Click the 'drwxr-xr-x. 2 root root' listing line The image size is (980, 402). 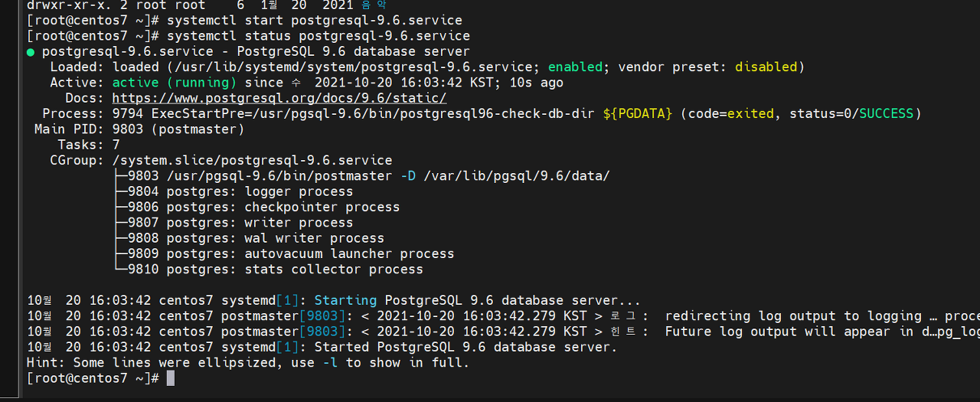(207, 5)
